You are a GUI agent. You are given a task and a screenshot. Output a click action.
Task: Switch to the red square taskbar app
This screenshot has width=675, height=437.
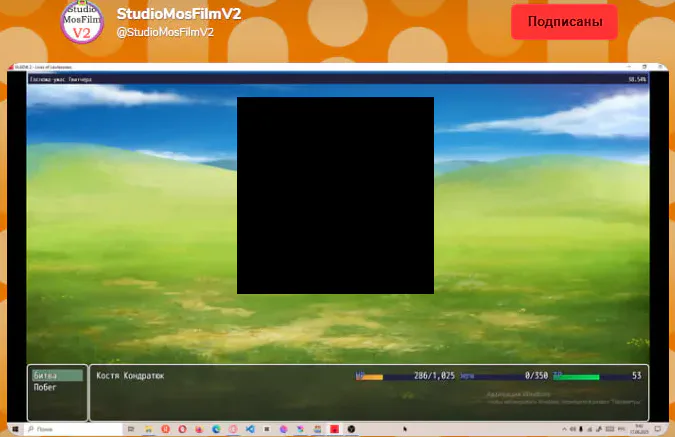click(334, 429)
